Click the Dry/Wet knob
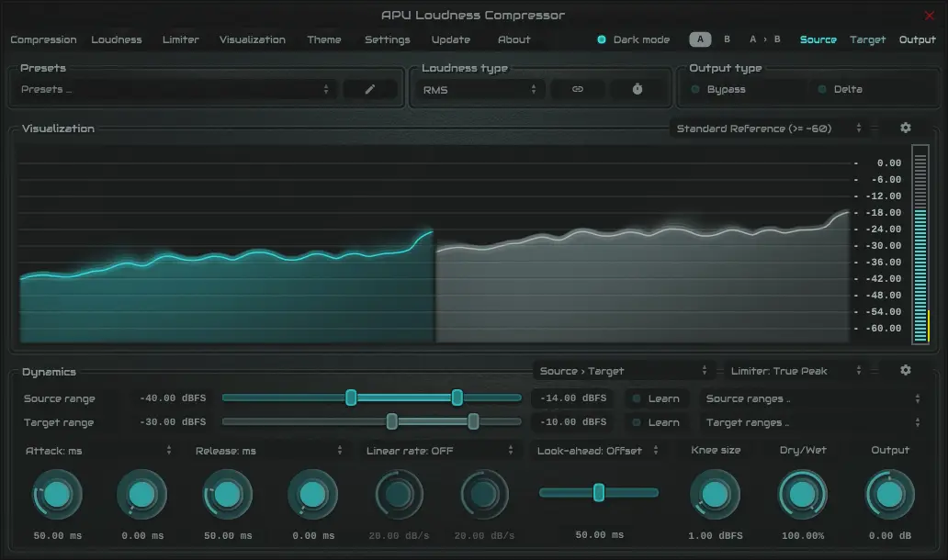The width and height of the screenshot is (948, 560). pos(802,495)
